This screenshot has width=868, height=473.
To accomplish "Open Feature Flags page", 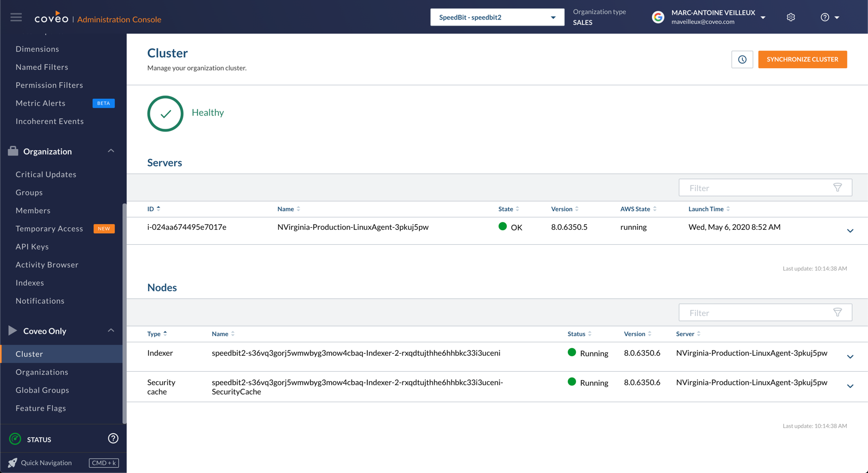I will point(41,408).
